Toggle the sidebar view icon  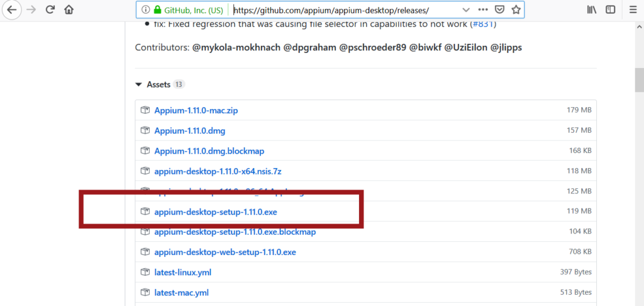click(x=610, y=9)
